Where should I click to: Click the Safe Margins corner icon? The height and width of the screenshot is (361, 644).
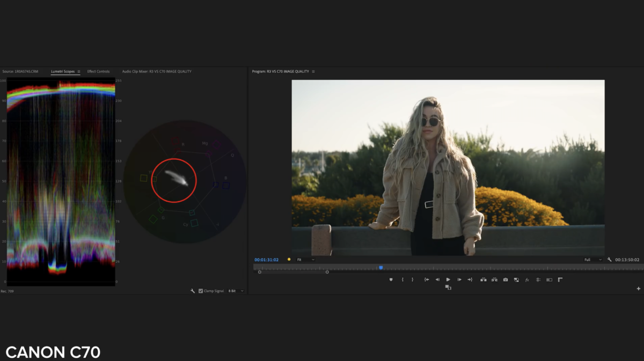pos(560,279)
